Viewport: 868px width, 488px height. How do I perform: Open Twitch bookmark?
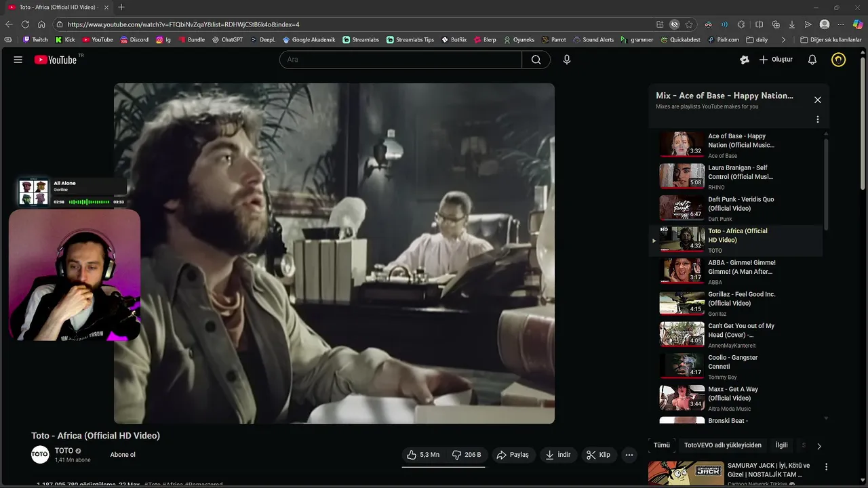tap(35, 40)
